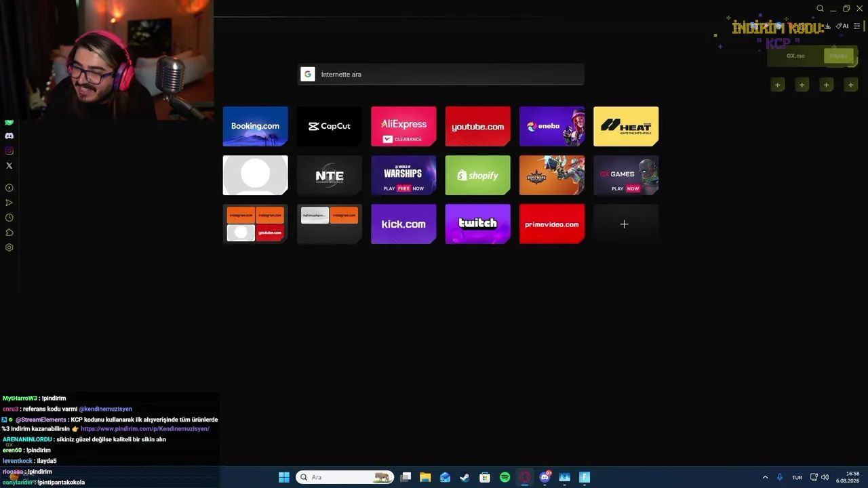Launch Steam from the taskbar

(465, 477)
